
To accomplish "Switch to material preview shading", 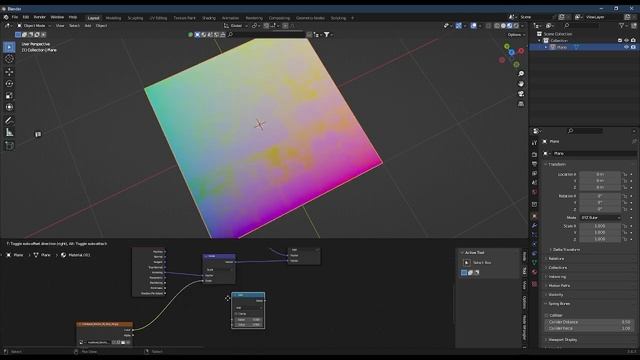I will coord(509,26).
